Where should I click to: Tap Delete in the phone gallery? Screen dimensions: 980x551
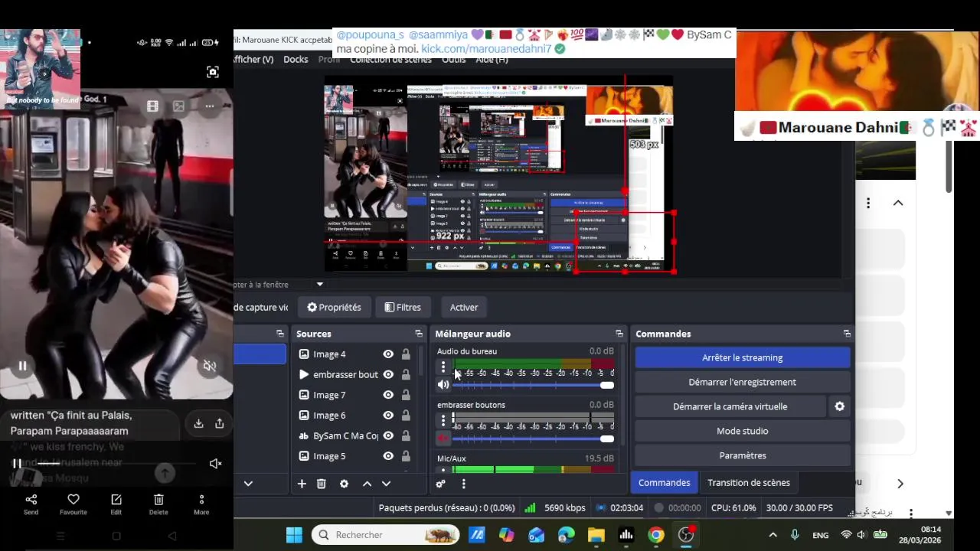[x=158, y=504]
